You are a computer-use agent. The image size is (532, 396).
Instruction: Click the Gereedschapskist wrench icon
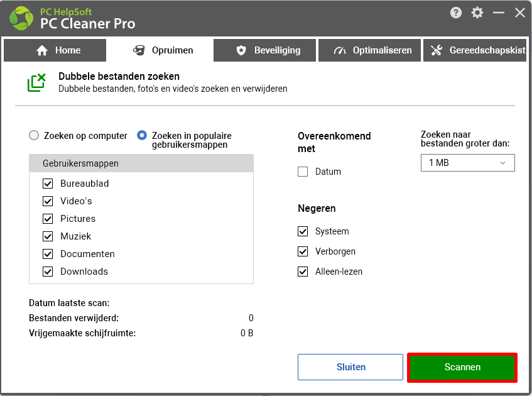437,50
